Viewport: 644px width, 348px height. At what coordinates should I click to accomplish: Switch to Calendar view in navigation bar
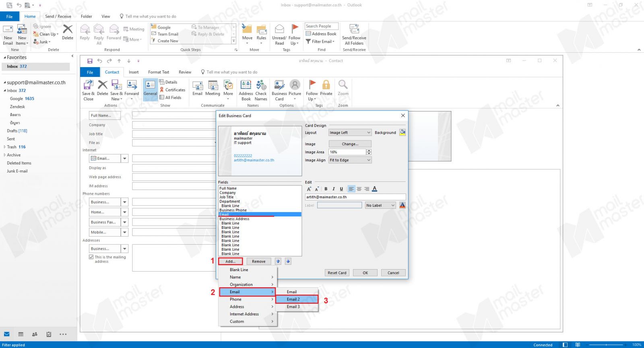click(21, 334)
